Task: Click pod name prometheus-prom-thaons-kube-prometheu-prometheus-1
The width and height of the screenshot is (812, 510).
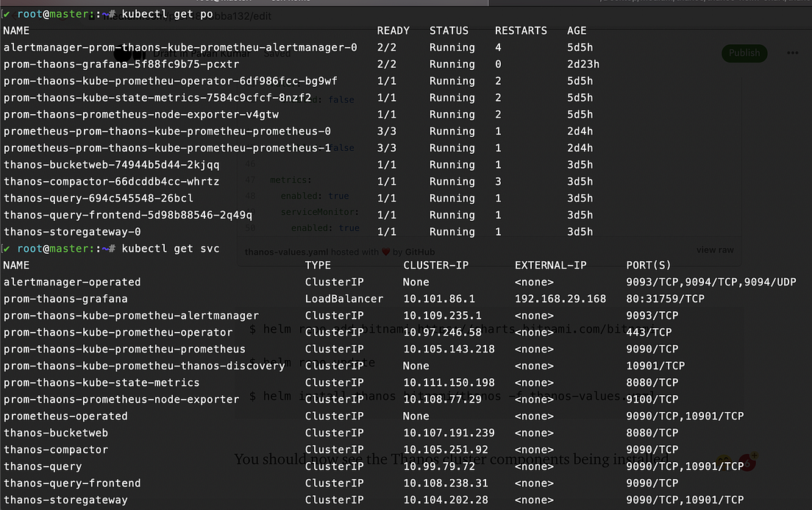Action: (x=167, y=148)
